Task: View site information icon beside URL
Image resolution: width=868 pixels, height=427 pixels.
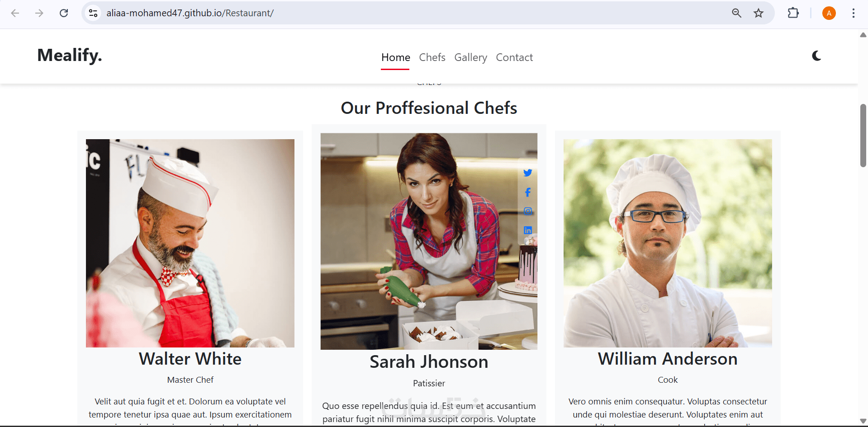Action: pyautogui.click(x=93, y=13)
